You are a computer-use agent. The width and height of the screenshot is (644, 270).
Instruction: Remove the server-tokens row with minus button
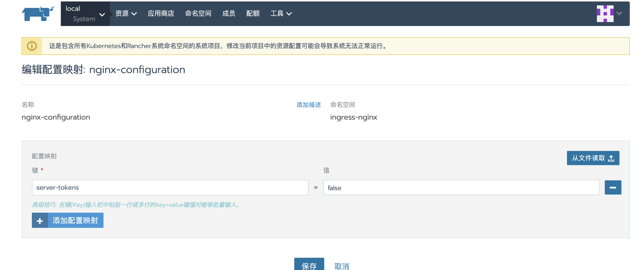(x=613, y=187)
